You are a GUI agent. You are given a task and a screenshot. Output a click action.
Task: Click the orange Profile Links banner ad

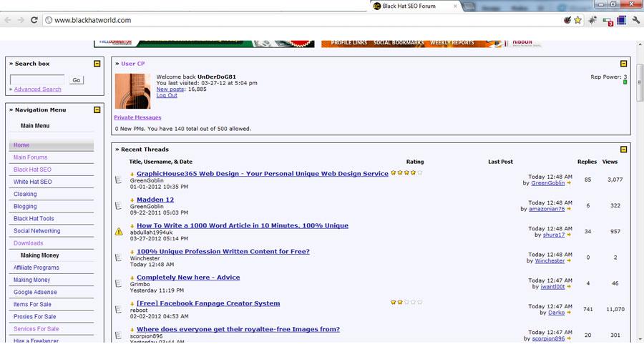click(412, 43)
